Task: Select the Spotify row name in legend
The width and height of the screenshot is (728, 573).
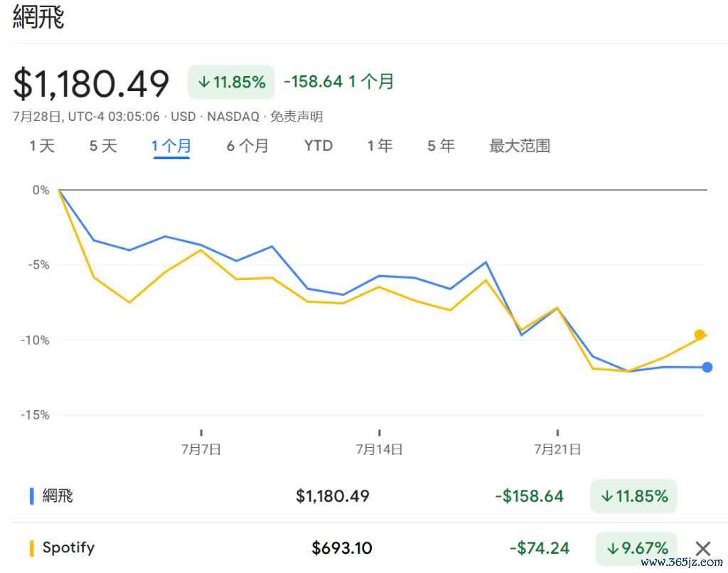Action: pyautogui.click(x=68, y=548)
